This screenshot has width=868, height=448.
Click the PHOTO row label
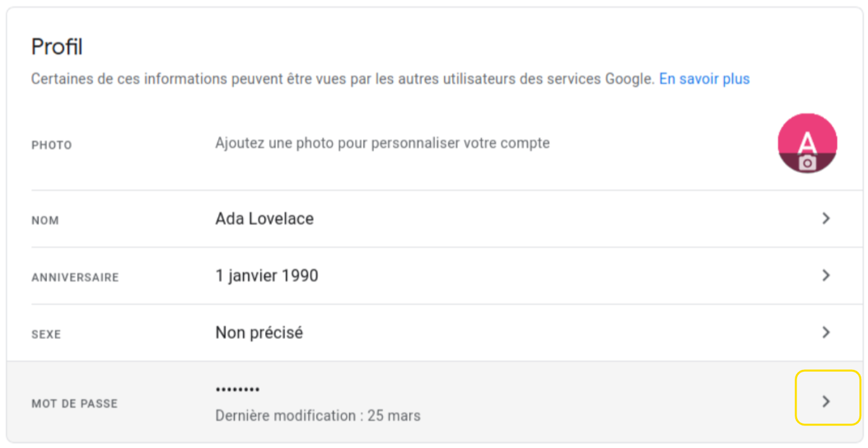pos(52,145)
